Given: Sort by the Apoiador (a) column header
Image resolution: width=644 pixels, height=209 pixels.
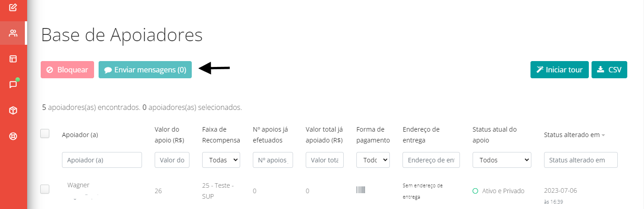Looking at the screenshot, I should (x=80, y=135).
